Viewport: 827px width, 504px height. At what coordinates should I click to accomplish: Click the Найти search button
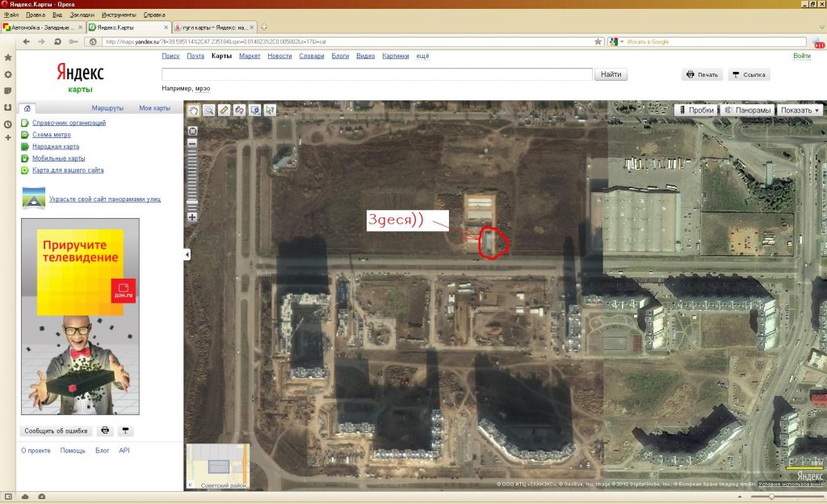611,74
